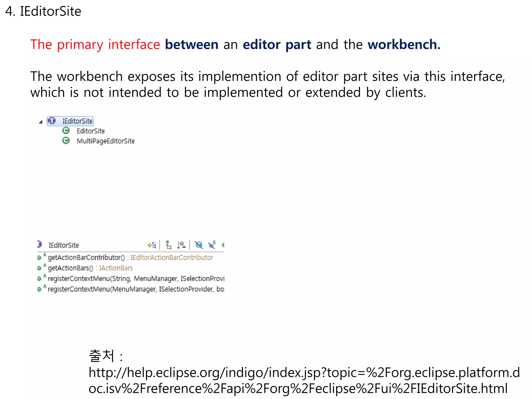This screenshot has width=532, height=399.
Task: Click the '출처 :' source label
Action: point(106,356)
